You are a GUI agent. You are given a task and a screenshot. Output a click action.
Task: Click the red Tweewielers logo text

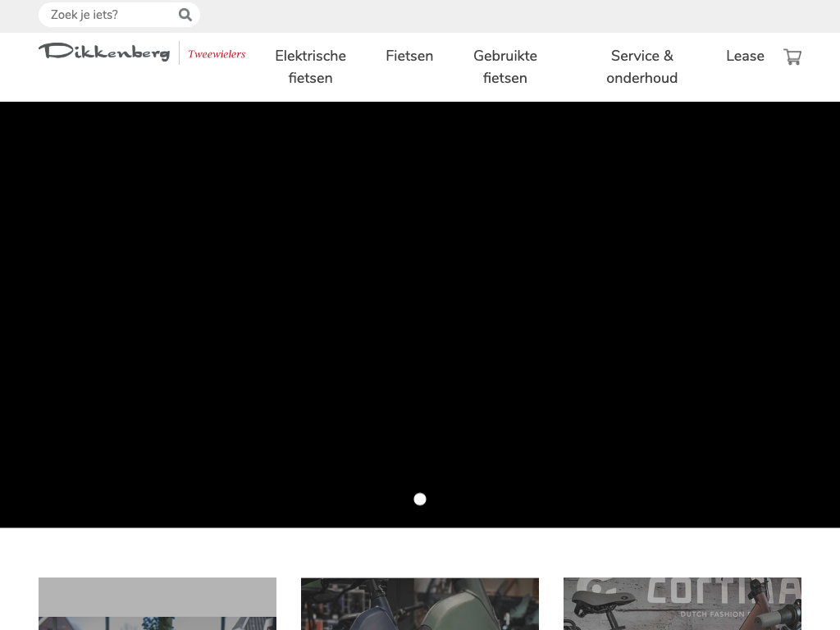(217, 54)
